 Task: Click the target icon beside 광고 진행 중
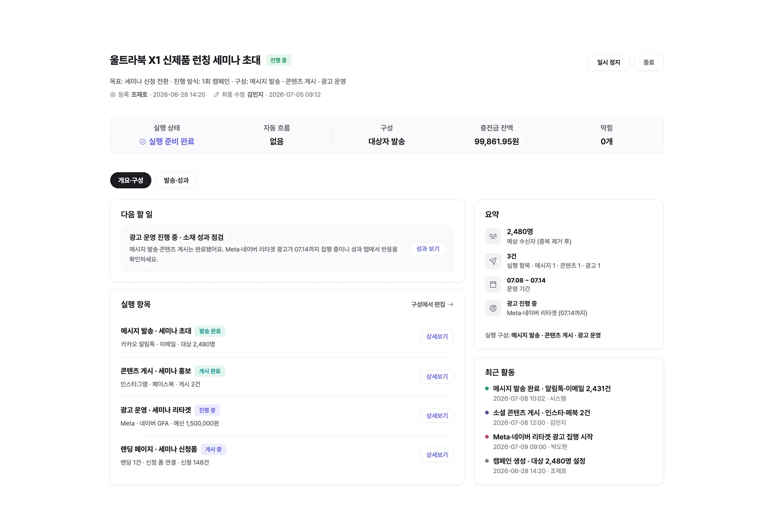493,308
